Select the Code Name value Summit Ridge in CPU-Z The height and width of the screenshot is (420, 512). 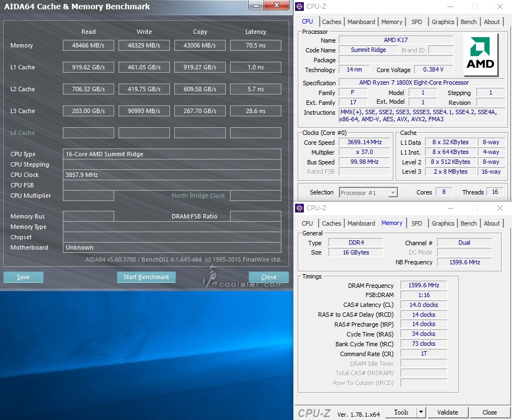368,50
